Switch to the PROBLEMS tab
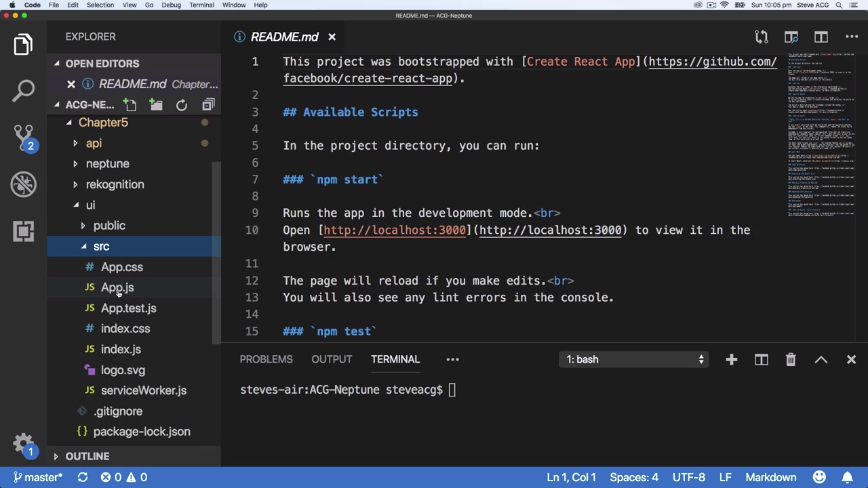Screen dimensions: 868x488 [266, 359]
